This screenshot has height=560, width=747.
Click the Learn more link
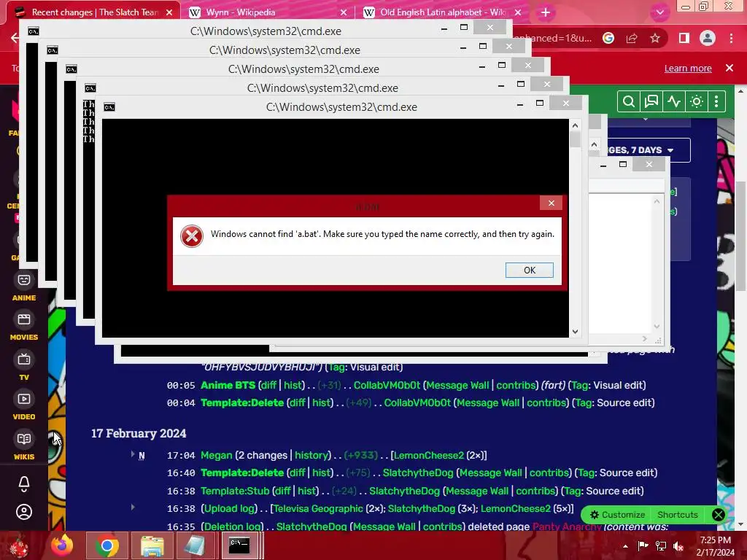688,68
